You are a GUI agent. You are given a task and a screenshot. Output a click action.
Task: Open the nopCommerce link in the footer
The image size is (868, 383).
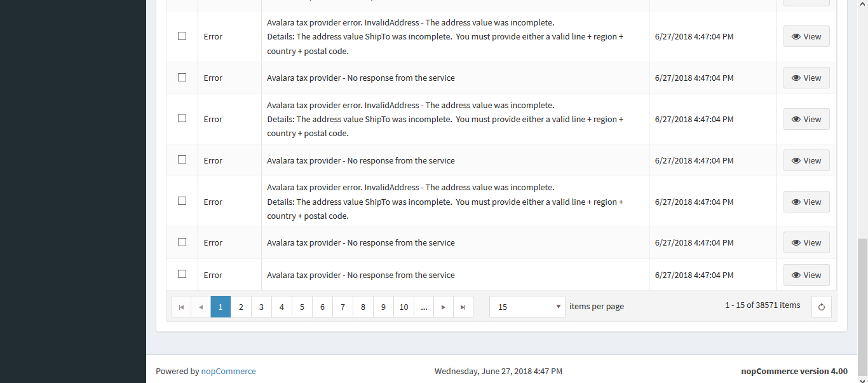(229, 371)
